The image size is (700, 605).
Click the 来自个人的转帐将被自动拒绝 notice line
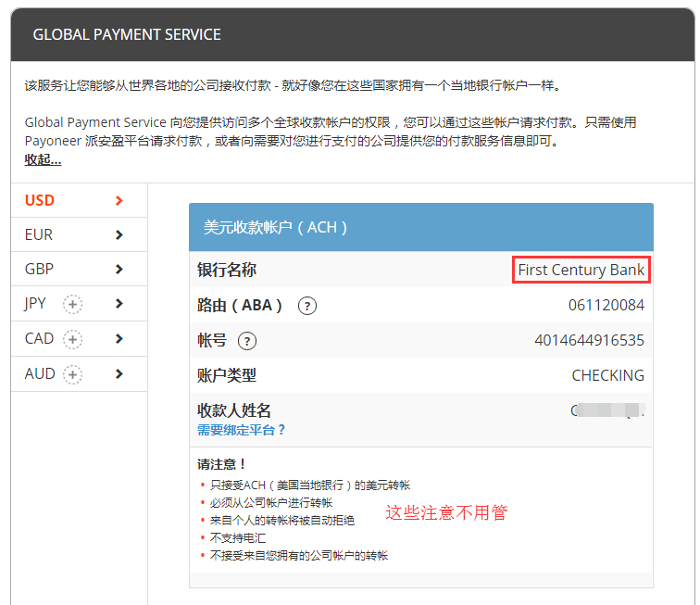282,521
